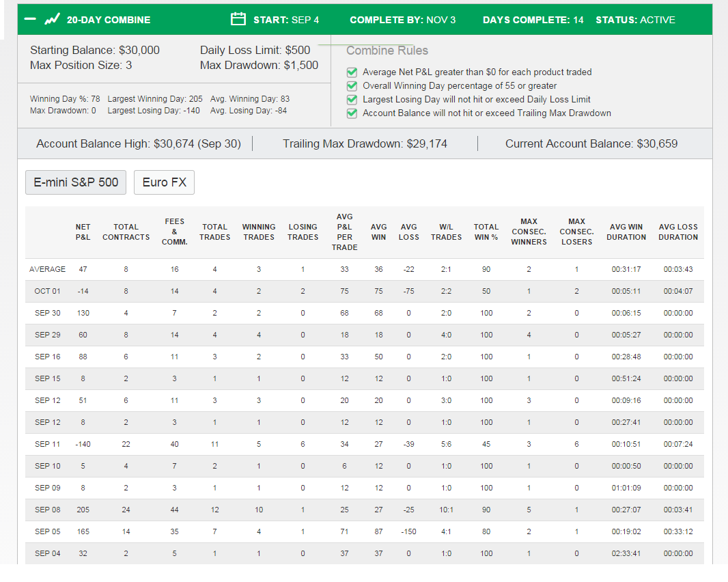
Task: Click DAYS COMPLETE: 14 in header
Action: [533, 20]
